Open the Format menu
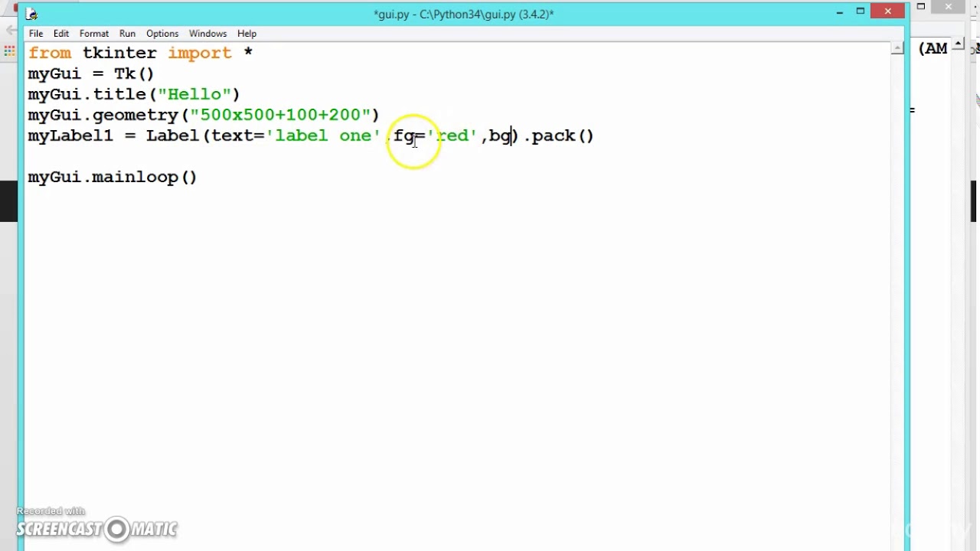This screenshot has height=551, width=980. point(94,34)
